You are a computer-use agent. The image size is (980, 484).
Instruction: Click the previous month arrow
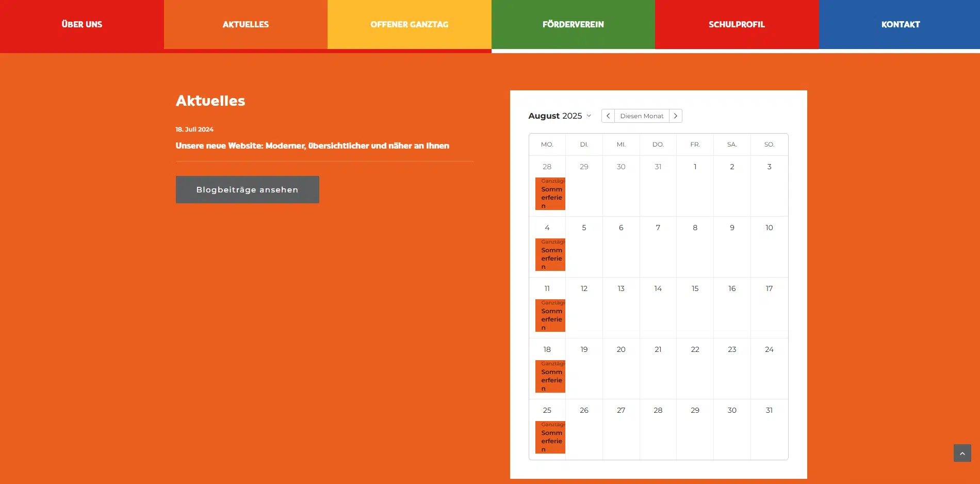pyautogui.click(x=608, y=116)
